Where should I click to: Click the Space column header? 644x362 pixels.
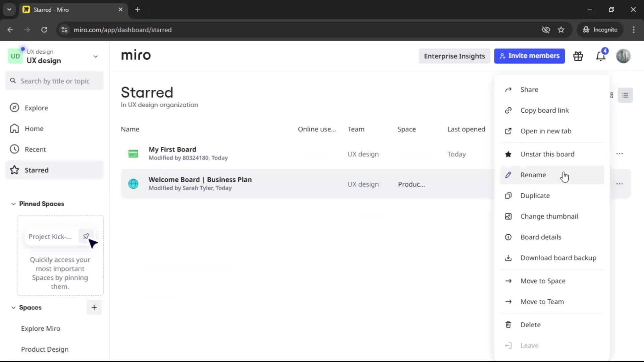407,129
